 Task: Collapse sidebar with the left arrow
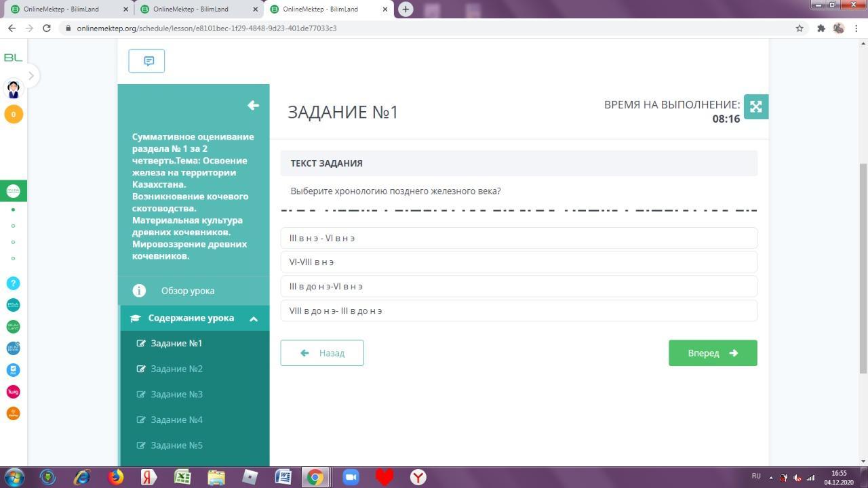(x=253, y=105)
